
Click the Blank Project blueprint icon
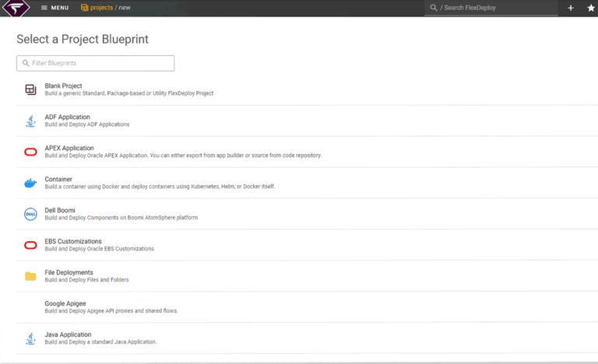(x=30, y=89)
